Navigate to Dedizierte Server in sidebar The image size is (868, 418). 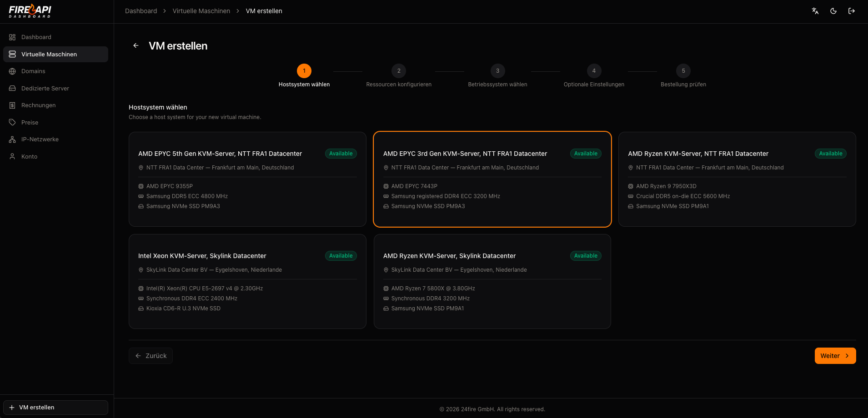coord(55,88)
